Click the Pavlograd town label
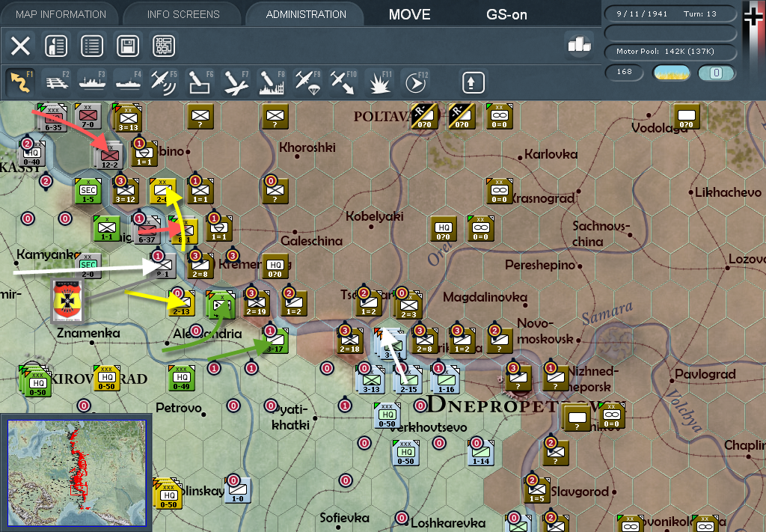The width and height of the screenshot is (766, 532). click(705, 374)
